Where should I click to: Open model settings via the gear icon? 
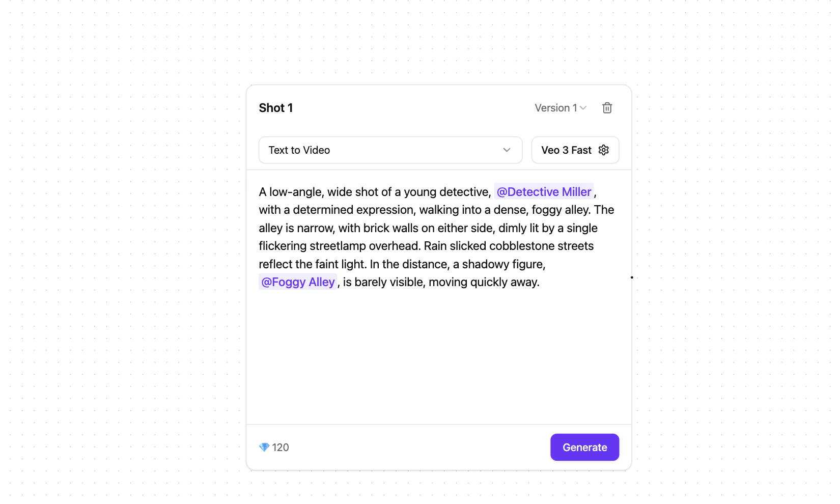[x=603, y=150]
